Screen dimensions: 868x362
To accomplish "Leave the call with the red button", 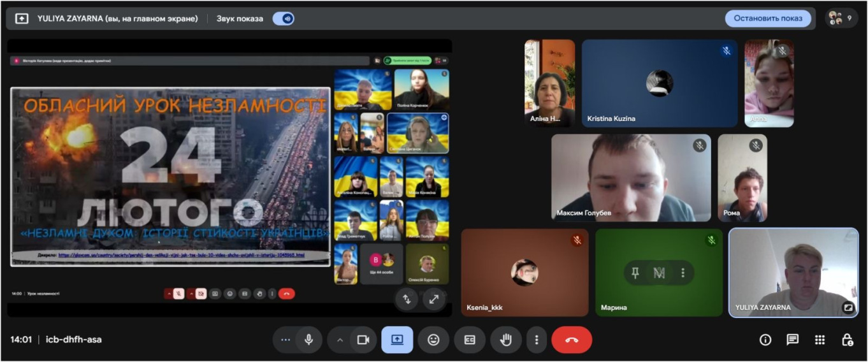I will [x=572, y=340].
